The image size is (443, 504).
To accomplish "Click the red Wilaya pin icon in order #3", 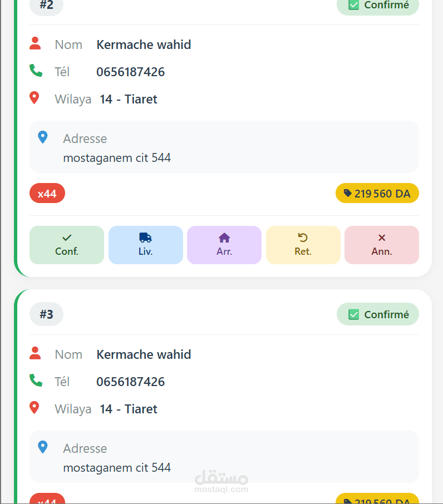I will (x=35, y=408).
